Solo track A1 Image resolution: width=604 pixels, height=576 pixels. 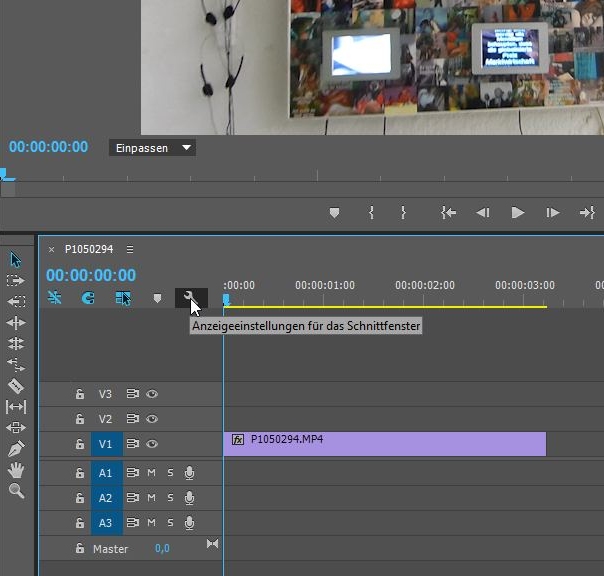click(170, 473)
